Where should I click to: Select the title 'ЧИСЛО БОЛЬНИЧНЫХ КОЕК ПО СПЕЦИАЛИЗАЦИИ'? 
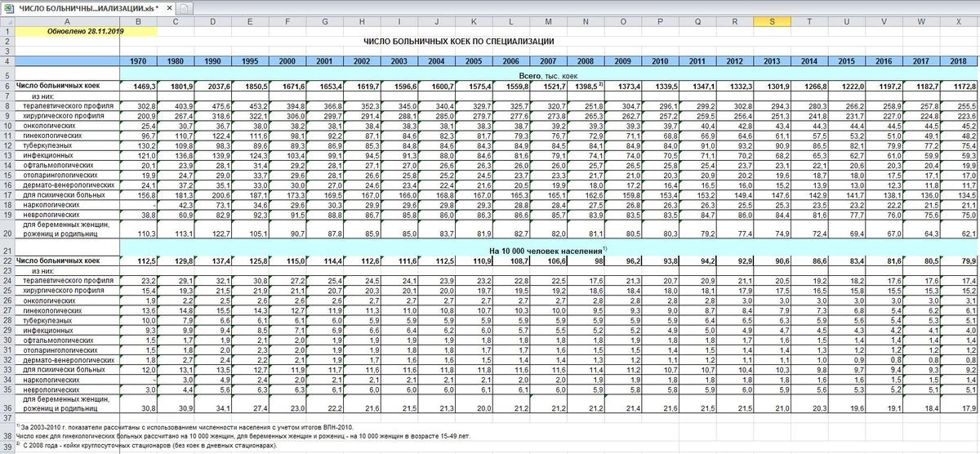(458, 41)
